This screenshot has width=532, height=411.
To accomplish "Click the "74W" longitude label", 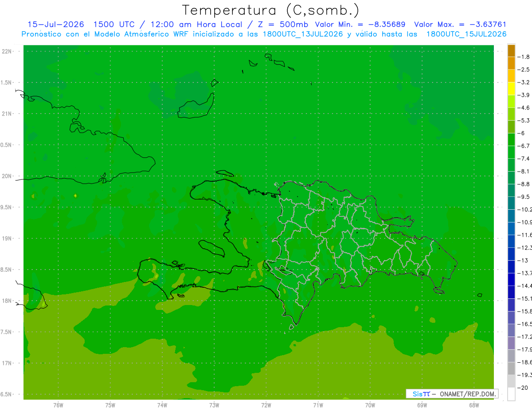I will pos(162,405).
